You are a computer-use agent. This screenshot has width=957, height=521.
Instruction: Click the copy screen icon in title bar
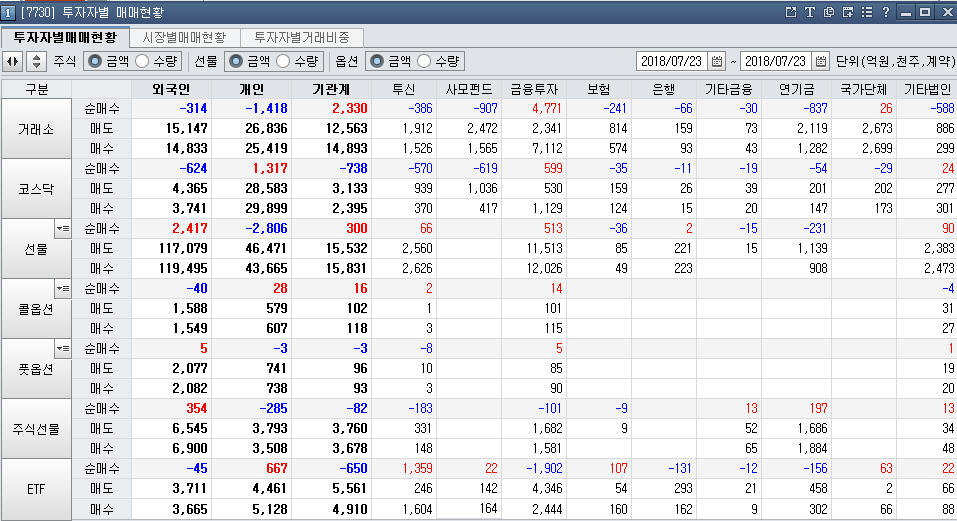pyautogui.click(x=829, y=12)
